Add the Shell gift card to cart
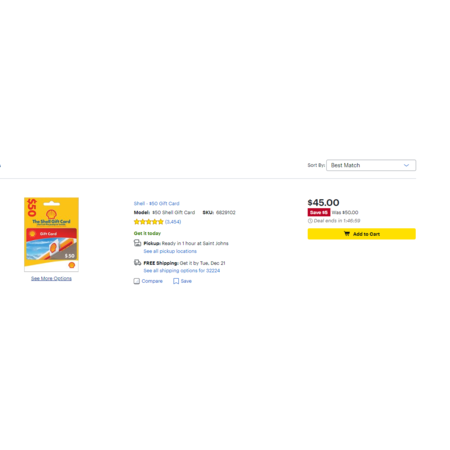This screenshot has width=450, height=450. point(361,234)
